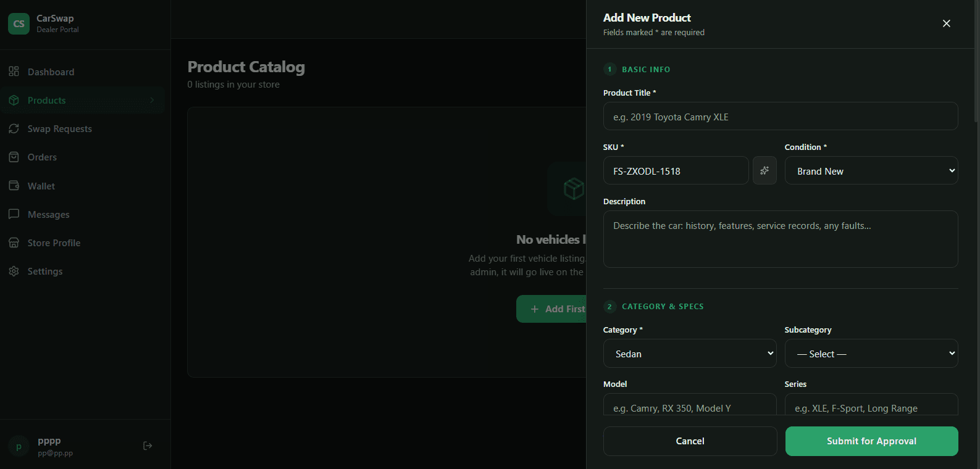The width and height of the screenshot is (980, 469).
Task: Click the logout icon beside pppp
Action: [x=148, y=446]
